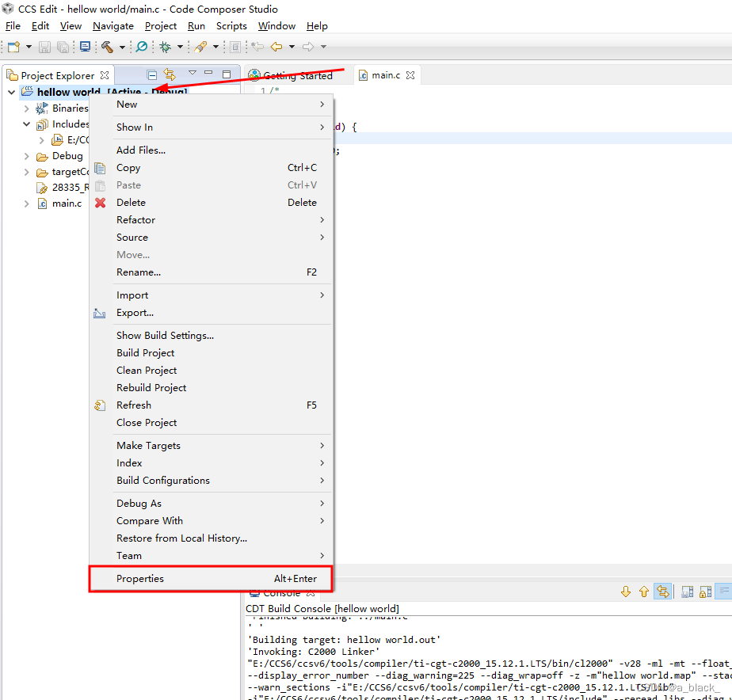Screen dimensions: 732x700
Task: Click the New project toolbar icon
Action: (x=14, y=47)
